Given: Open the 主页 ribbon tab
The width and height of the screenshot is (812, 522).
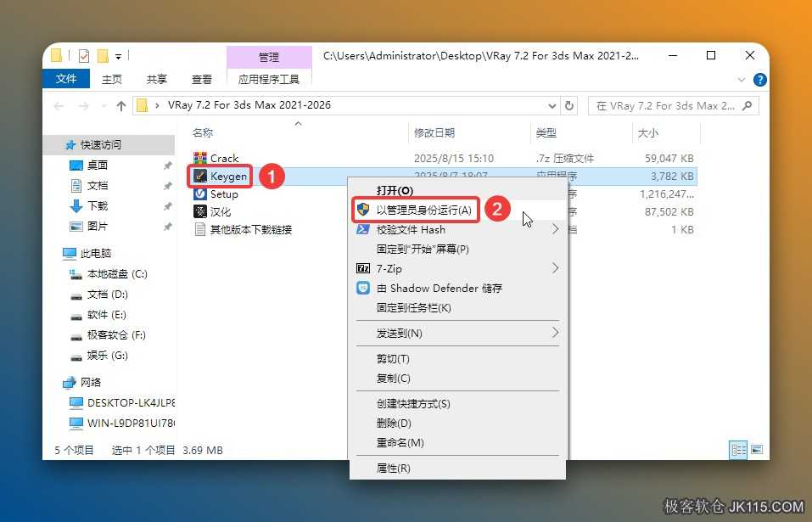Looking at the screenshot, I should (111, 79).
